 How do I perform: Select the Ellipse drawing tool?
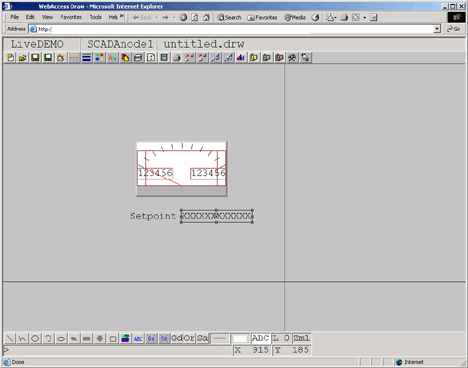point(61,339)
